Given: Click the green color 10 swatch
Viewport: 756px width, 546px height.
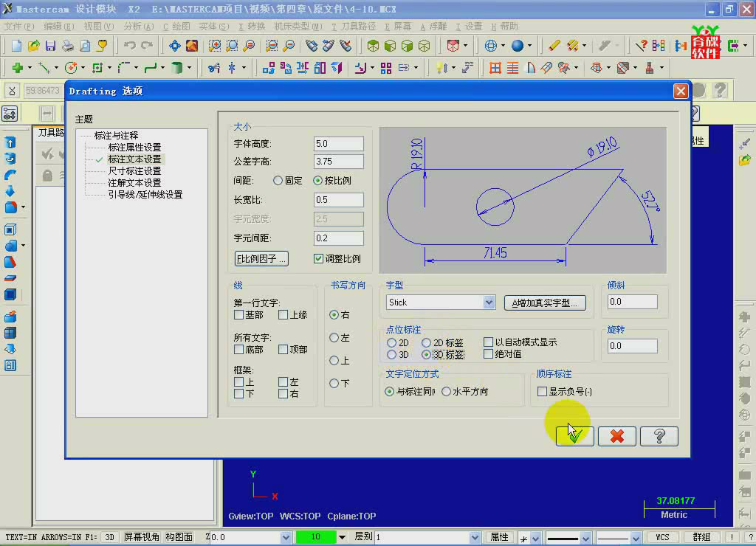Looking at the screenshot, I should coord(316,537).
